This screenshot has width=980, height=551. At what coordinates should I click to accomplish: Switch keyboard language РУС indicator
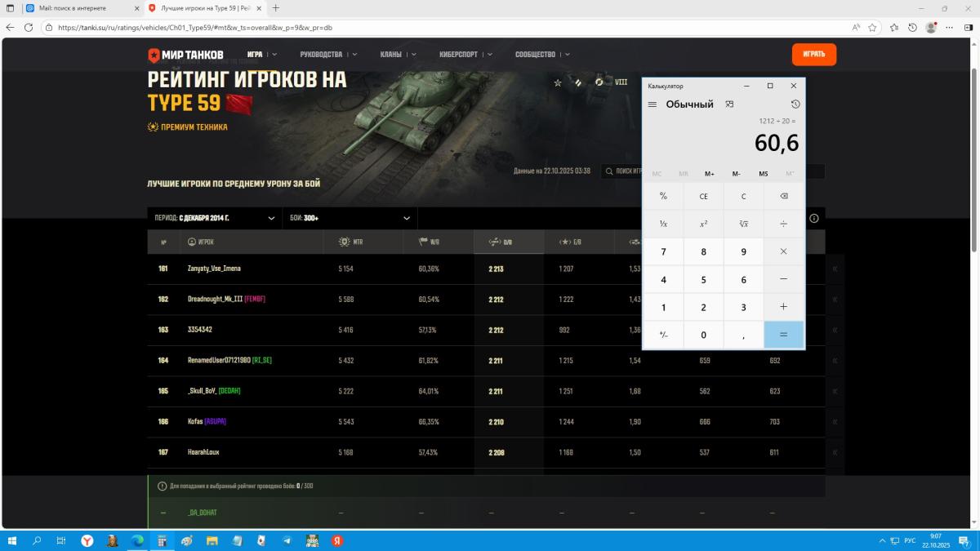pos(909,540)
